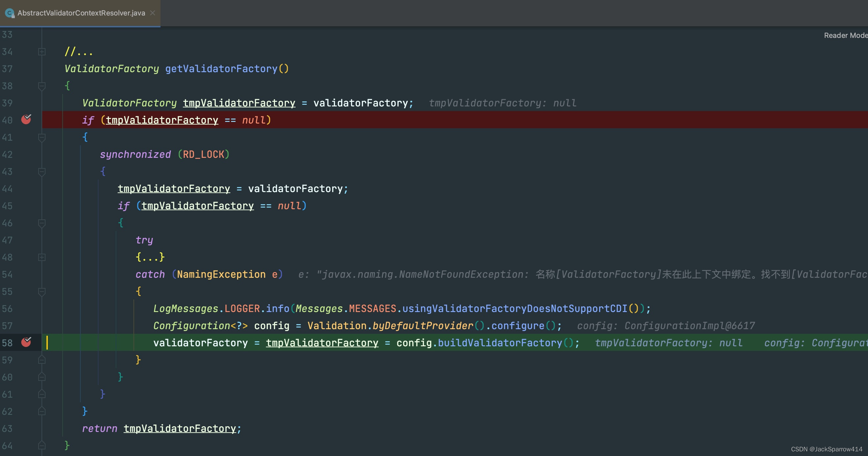The image size is (868, 456).
Task: Click LOGGER on line 56
Action: (242, 308)
